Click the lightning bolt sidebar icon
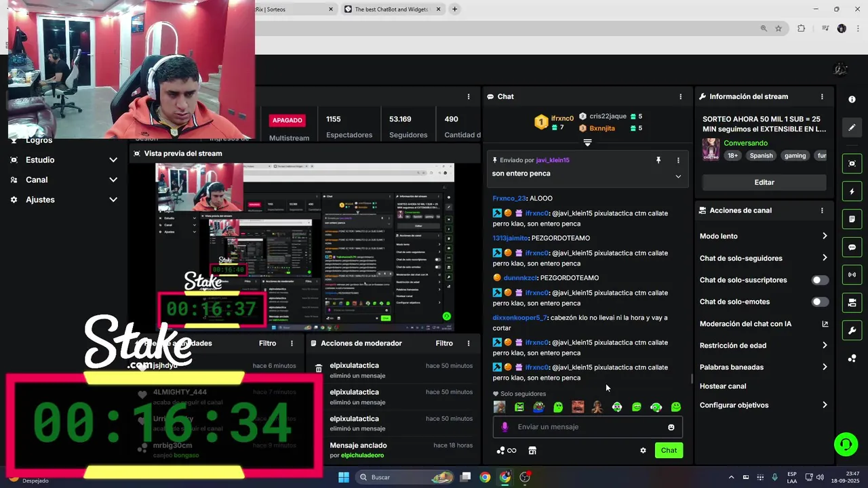The image size is (868, 488). click(852, 192)
